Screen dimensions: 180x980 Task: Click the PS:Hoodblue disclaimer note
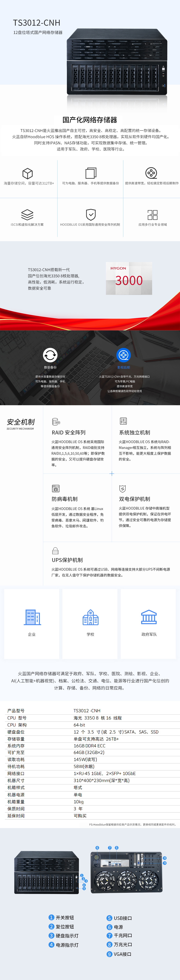(x=133, y=824)
